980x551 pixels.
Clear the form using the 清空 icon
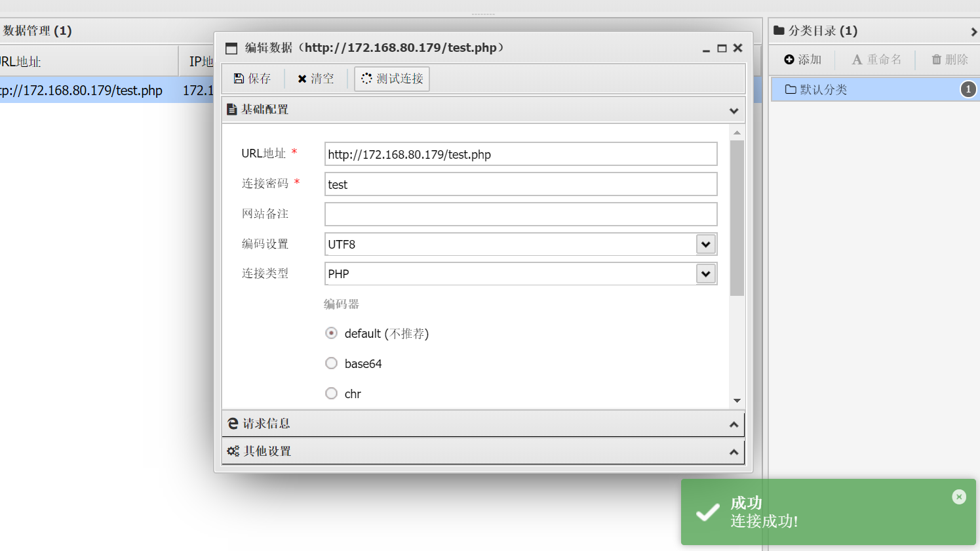coord(302,78)
